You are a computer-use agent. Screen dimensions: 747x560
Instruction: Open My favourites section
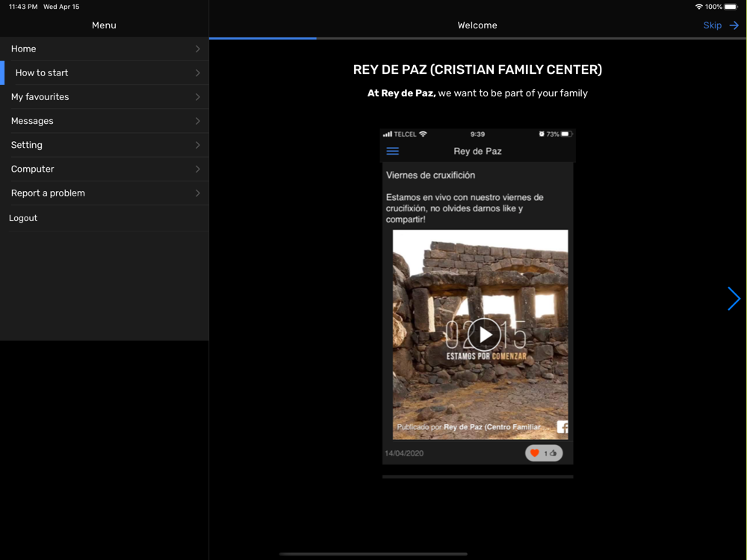point(105,96)
